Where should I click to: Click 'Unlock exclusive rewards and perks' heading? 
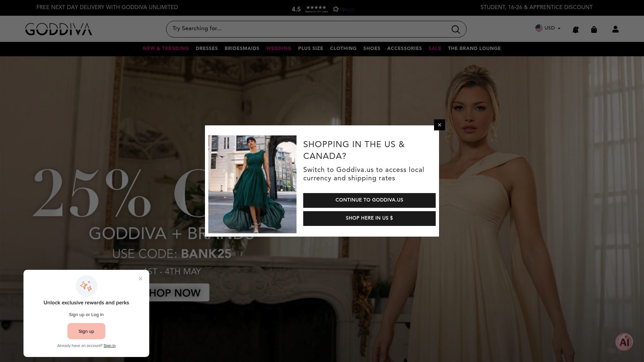coord(86,303)
